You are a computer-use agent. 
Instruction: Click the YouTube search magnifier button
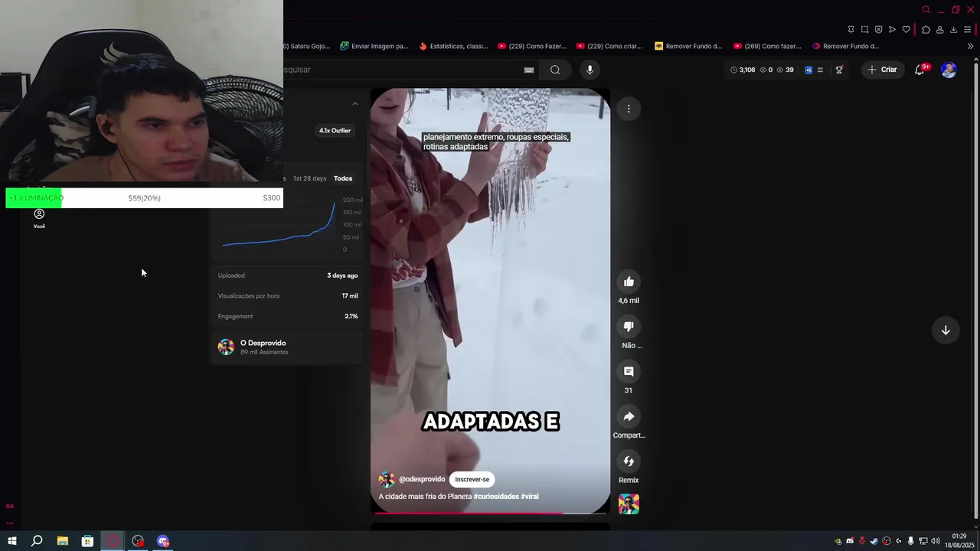(555, 70)
